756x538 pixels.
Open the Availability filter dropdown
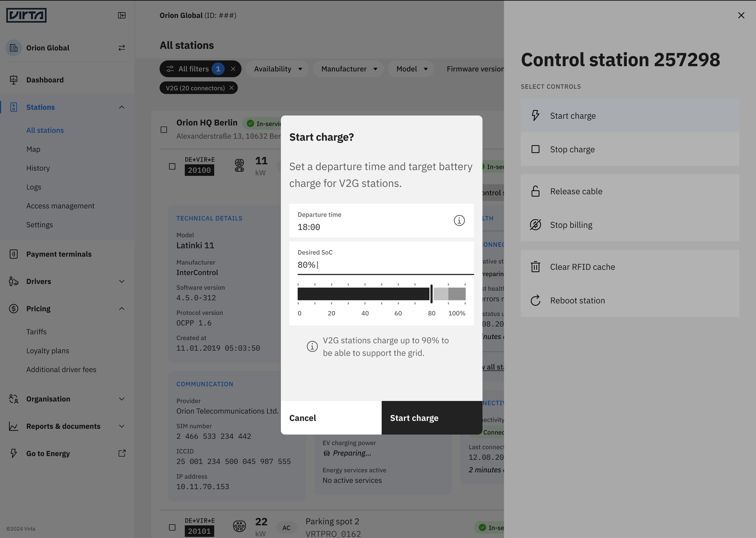[x=278, y=69]
